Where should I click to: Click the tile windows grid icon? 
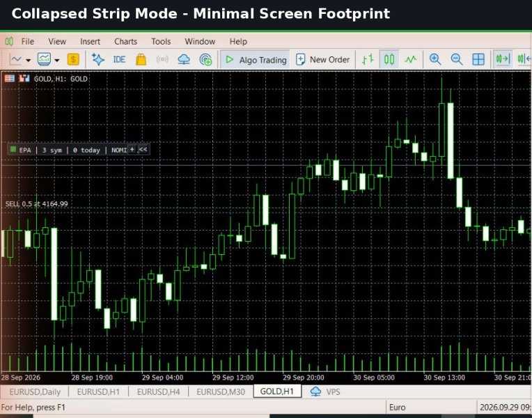tap(478, 59)
